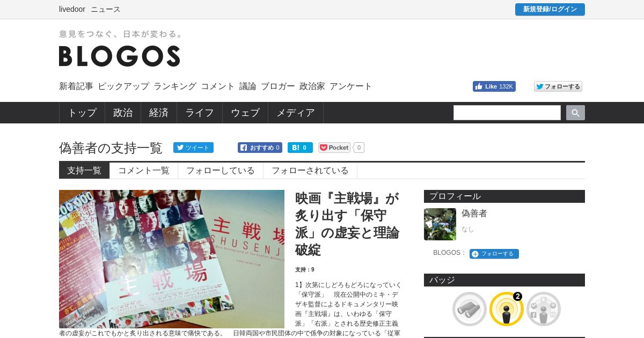Click the なし text under profile name
This screenshot has height=338, width=644.
468,229
